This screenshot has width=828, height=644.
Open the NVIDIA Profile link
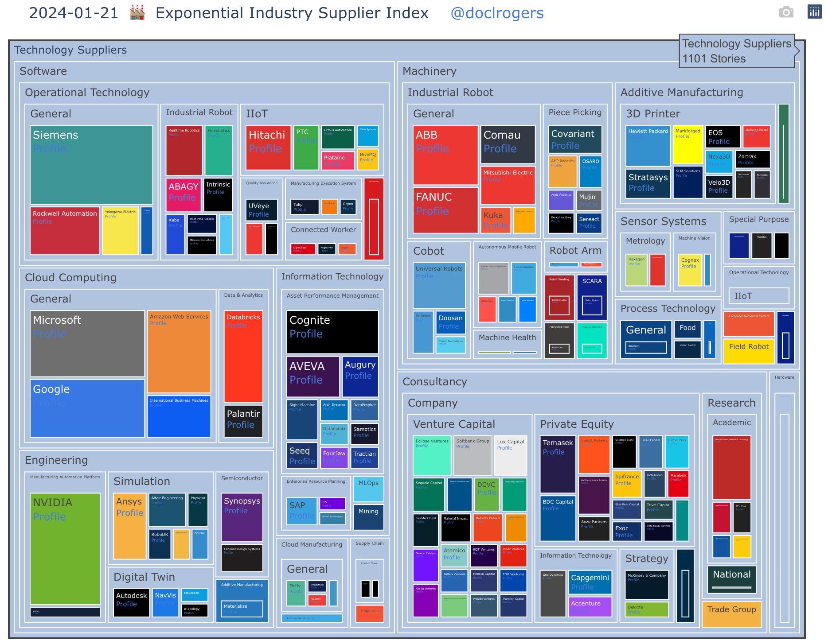pyautogui.click(x=49, y=516)
